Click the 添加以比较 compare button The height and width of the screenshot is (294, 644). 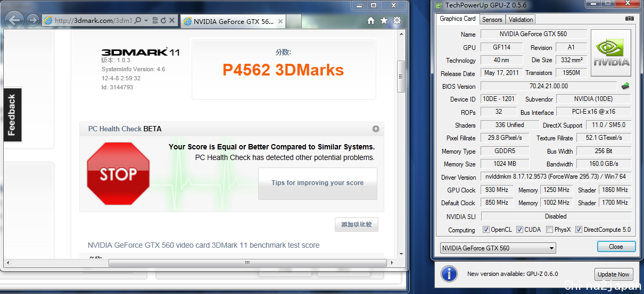coord(357,224)
